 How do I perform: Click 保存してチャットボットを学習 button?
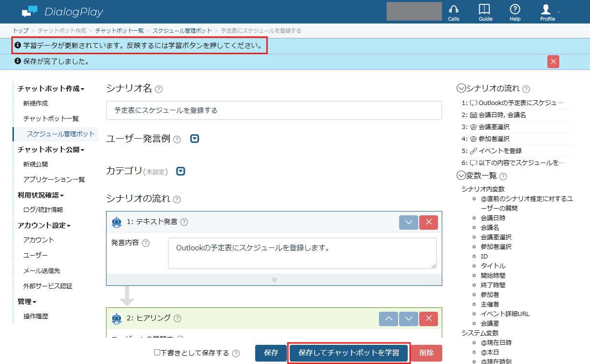click(349, 353)
